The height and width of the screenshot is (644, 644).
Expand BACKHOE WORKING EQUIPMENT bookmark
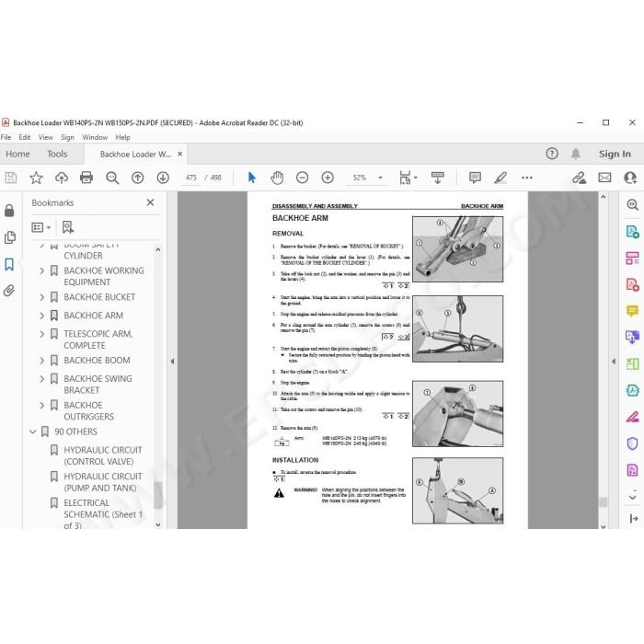[x=42, y=271]
